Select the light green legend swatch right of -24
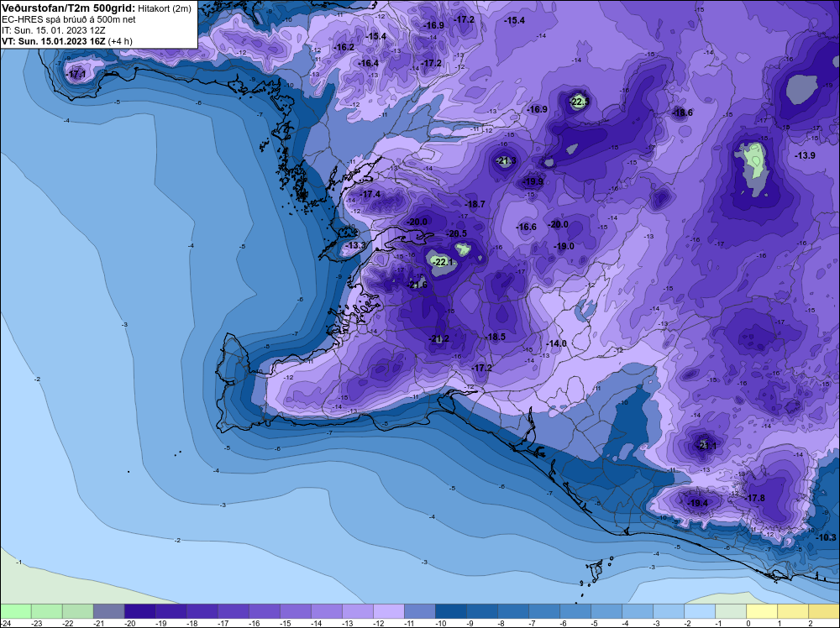 point(15,611)
